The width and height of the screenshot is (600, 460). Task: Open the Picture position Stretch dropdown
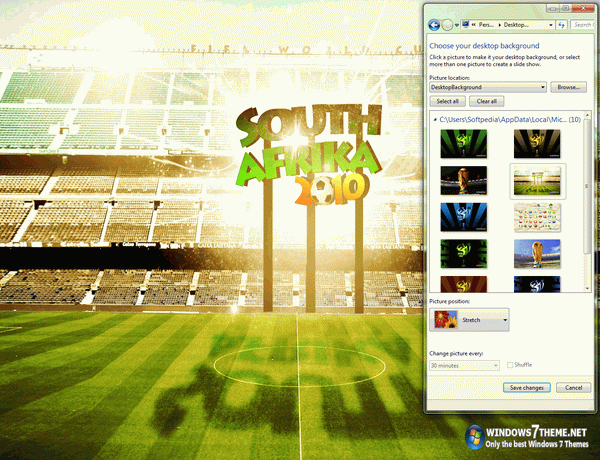[x=469, y=320]
